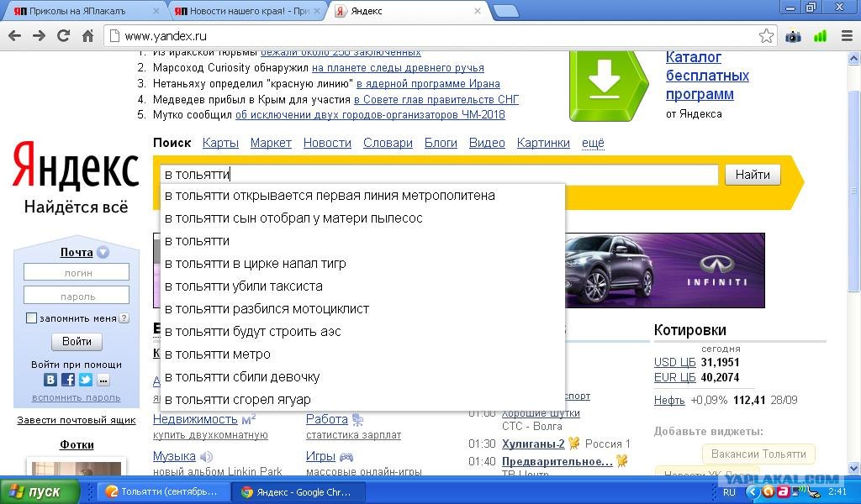Image resolution: width=861 pixels, height=504 pixels.
Task: Click the camera extension icon
Action: click(793, 37)
